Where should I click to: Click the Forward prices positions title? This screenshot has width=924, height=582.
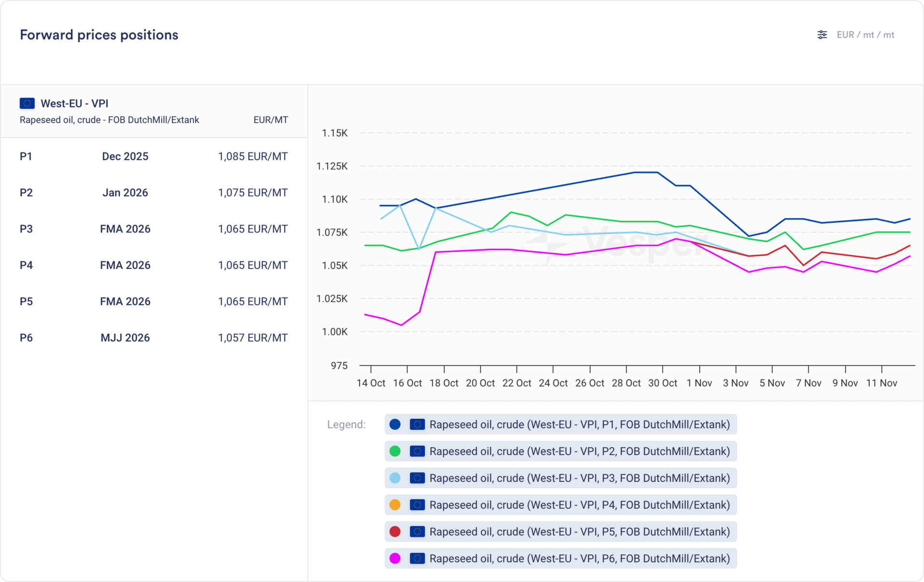tap(99, 35)
